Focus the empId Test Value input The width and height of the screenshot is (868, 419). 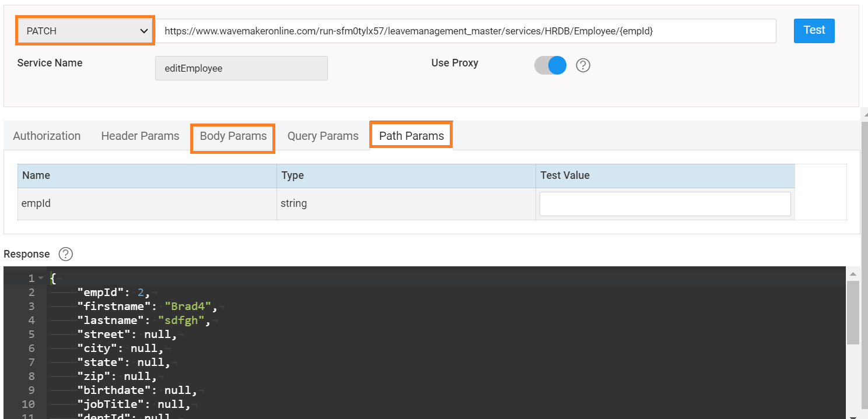pos(664,204)
